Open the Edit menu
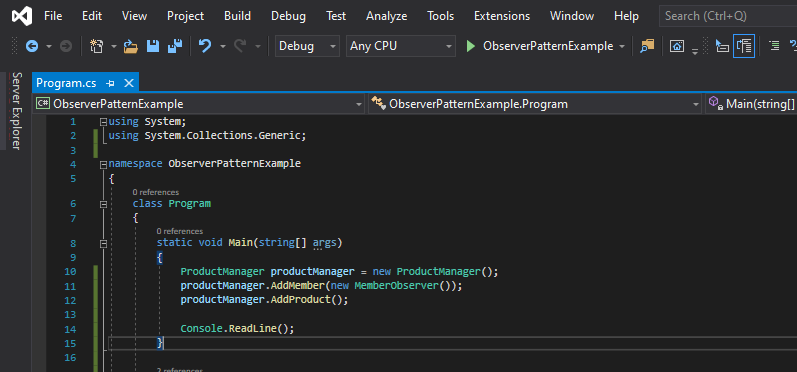The height and width of the screenshot is (372, 797). point(91,16)
